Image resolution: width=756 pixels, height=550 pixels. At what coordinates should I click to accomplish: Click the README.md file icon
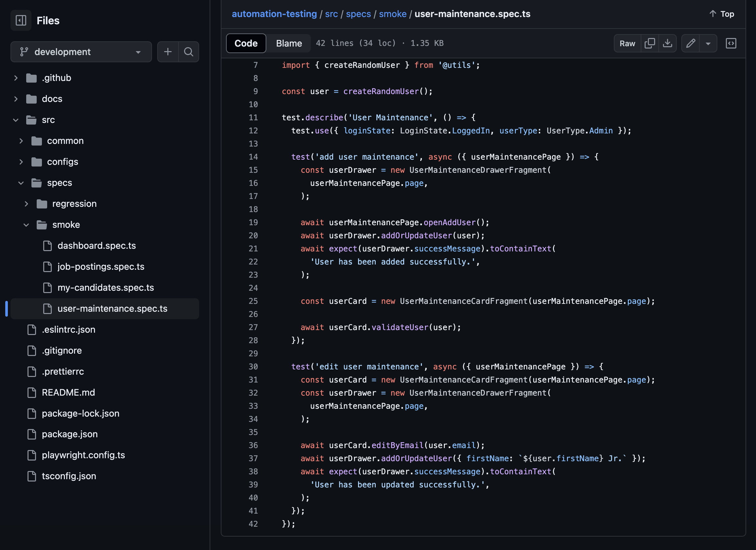(x=32, y=392)
